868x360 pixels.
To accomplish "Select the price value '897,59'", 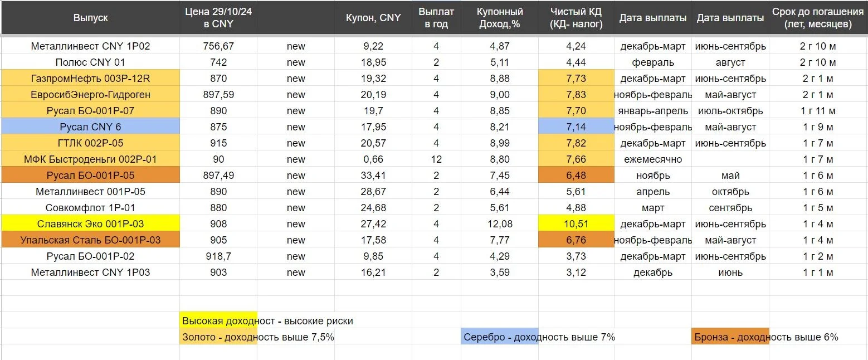I will pyautogui.click(x=218, y=95).
